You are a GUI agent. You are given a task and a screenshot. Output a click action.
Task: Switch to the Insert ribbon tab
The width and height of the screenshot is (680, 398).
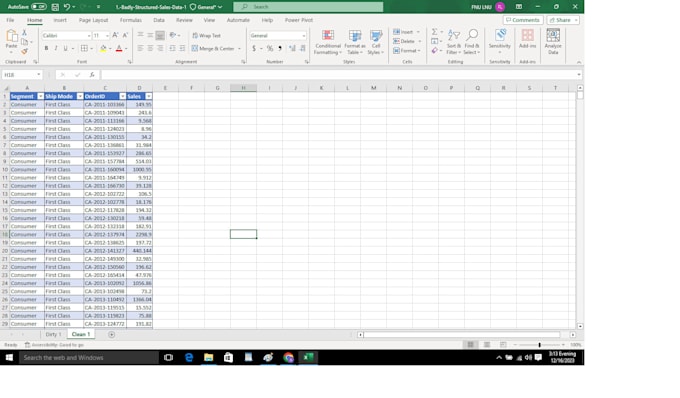[x=60, y=20]
